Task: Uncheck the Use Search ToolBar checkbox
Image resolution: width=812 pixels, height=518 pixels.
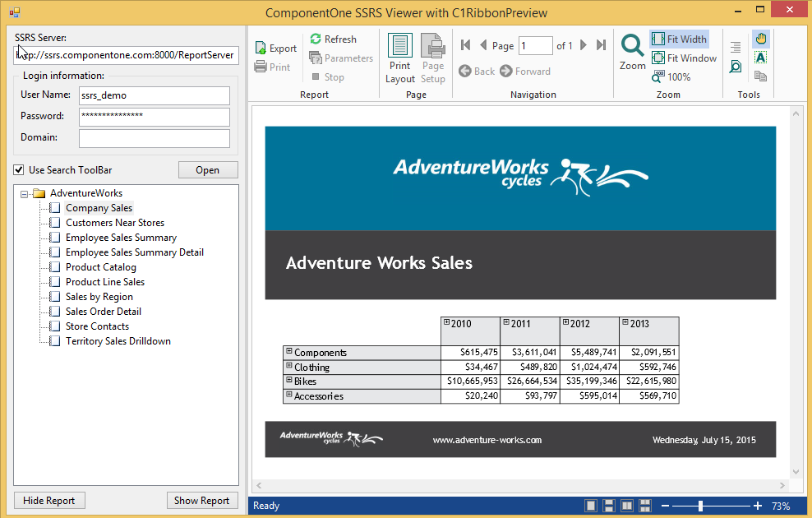Action: pos(19,170)
